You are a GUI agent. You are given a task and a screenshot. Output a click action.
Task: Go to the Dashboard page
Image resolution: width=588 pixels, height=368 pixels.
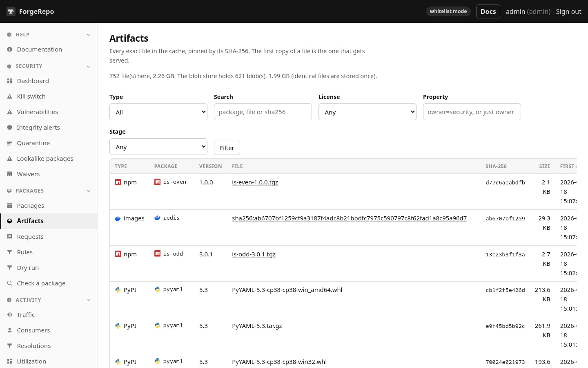click(x=49, y=81)
